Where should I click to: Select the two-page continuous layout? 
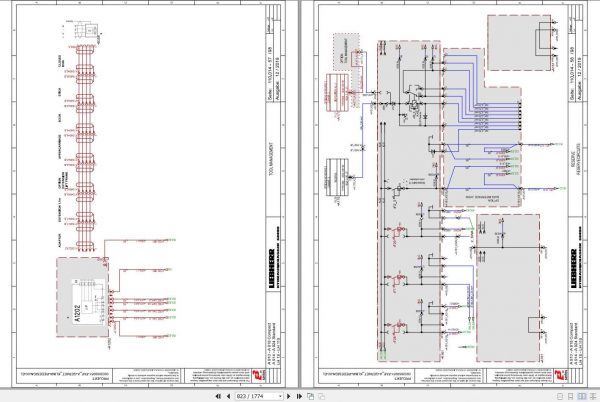pos(592,396)
